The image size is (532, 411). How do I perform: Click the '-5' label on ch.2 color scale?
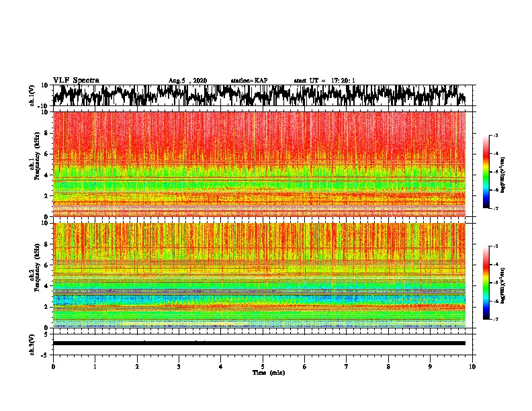[x=495, y=283]
